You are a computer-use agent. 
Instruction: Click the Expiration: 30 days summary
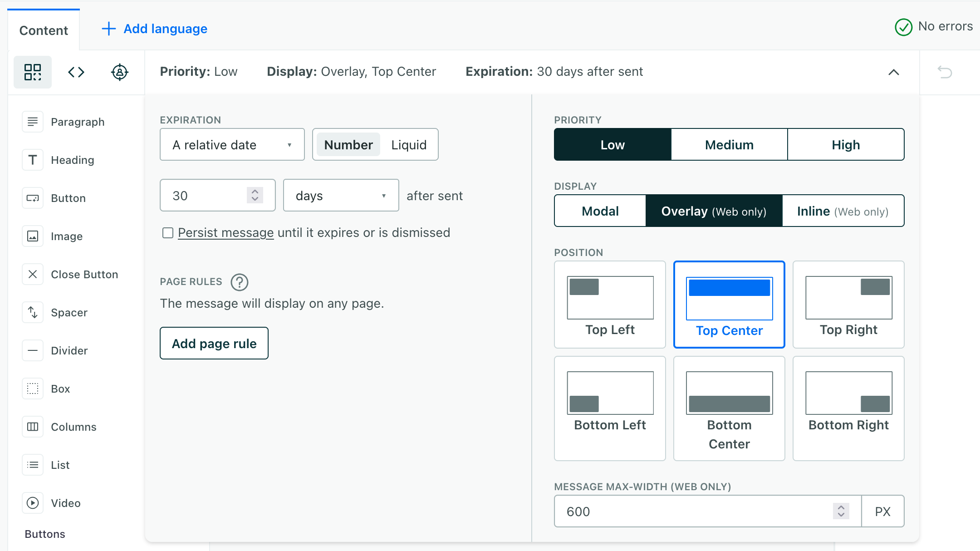click(x=554, y=71)
